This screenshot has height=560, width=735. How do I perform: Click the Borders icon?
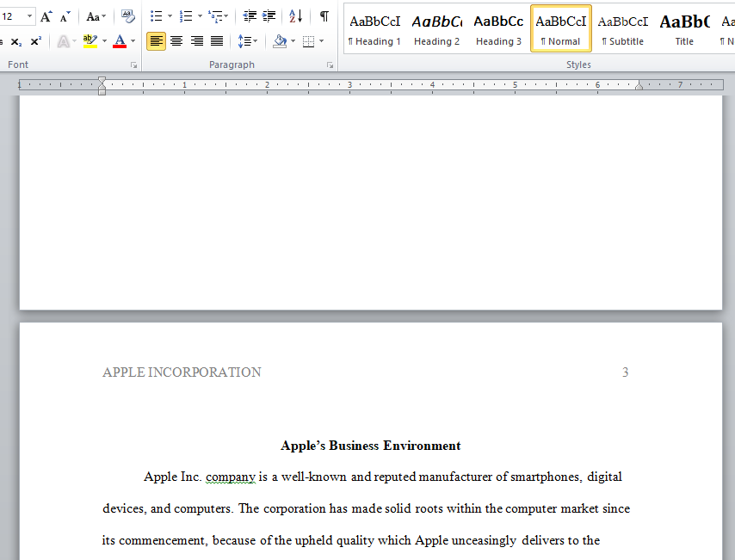tap(308, 41)
